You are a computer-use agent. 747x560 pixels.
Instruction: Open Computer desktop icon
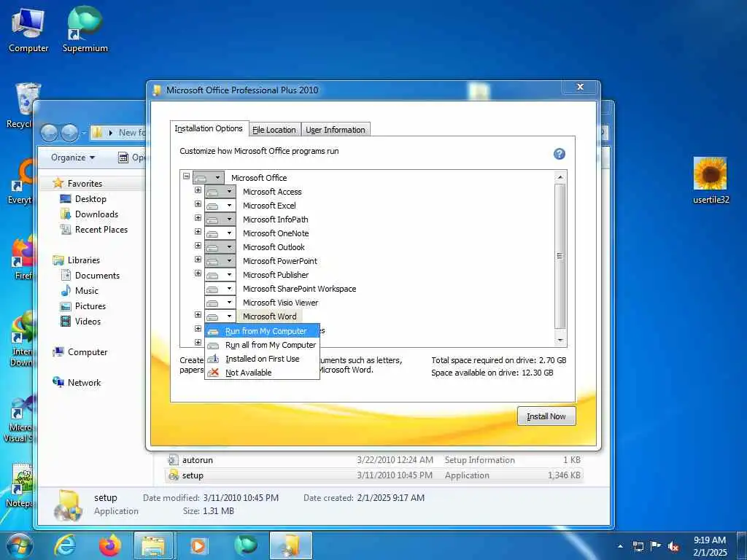tap(28, 30)
